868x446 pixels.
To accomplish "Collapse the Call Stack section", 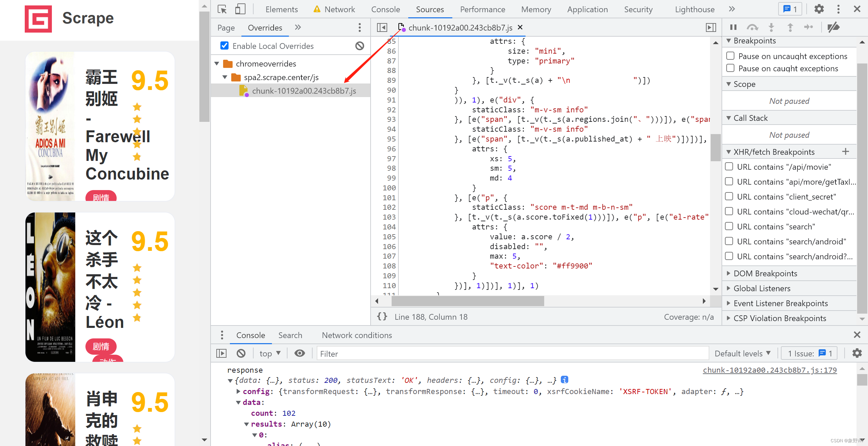I will tap(728, 118).
